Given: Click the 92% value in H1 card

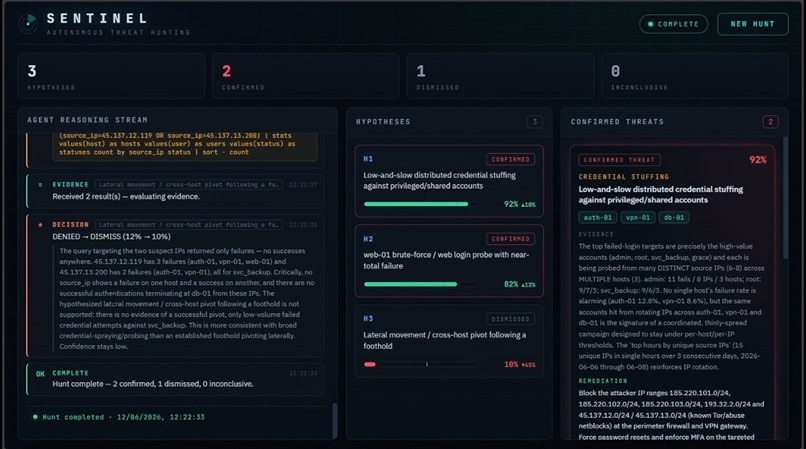Looking at the screenshot, I should [x=511, y=204].
